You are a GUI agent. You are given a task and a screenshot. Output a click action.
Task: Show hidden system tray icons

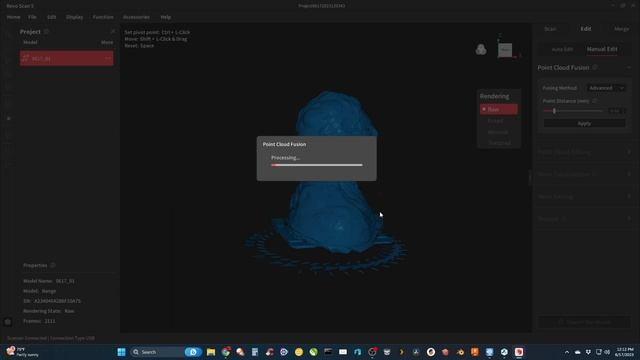click(567, 352)
